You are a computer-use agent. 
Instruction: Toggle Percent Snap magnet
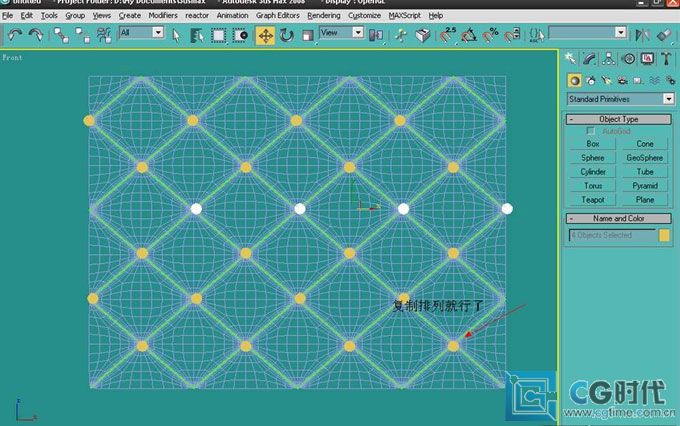(490, 35)
